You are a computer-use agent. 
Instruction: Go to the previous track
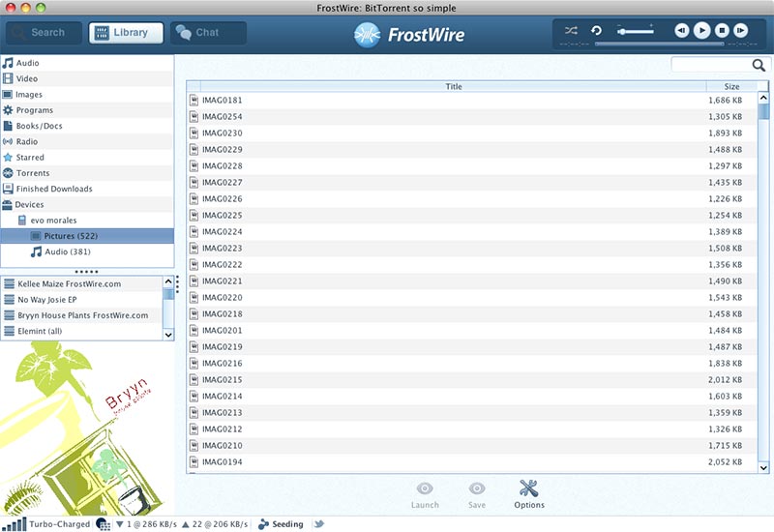[x=681, y=31]
